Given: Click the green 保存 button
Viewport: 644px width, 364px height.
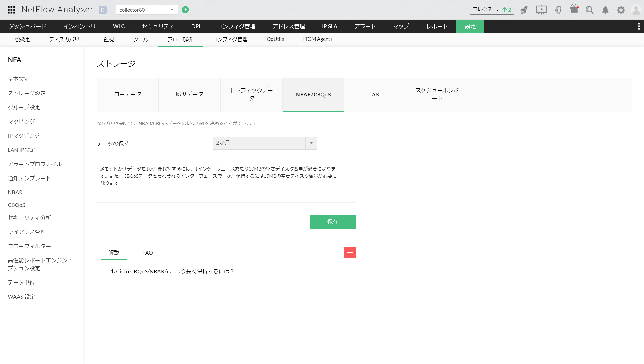Looking at the screenshot, I should (x=333, y=222).
